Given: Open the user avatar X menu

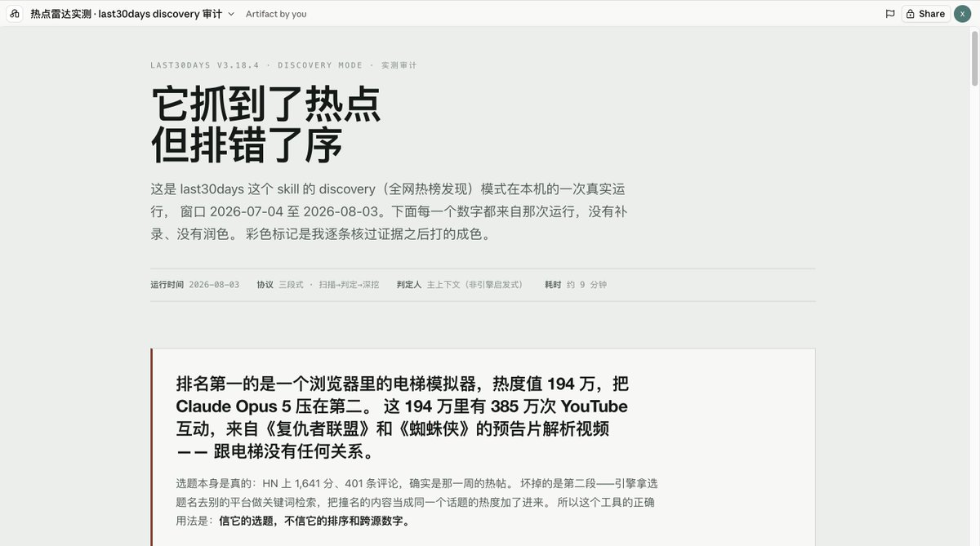Looking at the screenshot, I should point(962,14).
